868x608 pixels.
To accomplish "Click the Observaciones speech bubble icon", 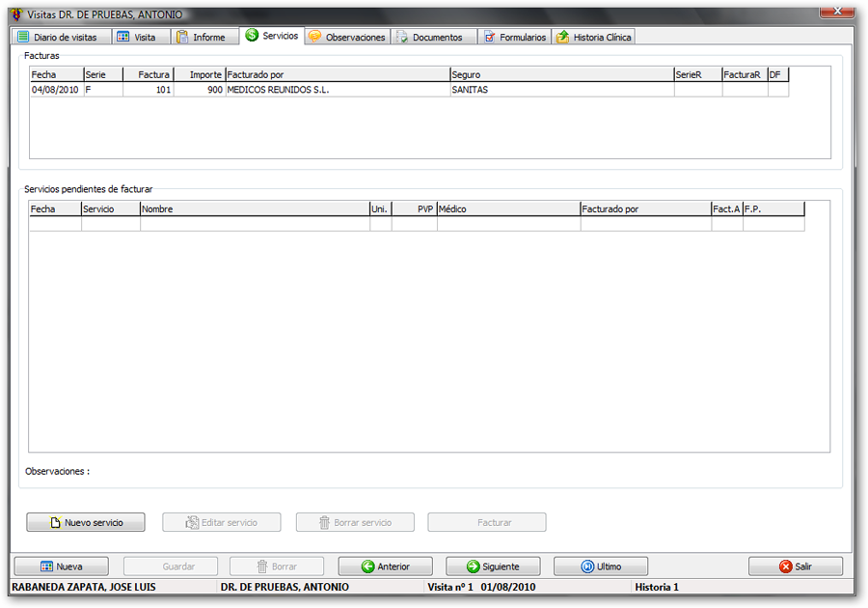I will (314, 37).
